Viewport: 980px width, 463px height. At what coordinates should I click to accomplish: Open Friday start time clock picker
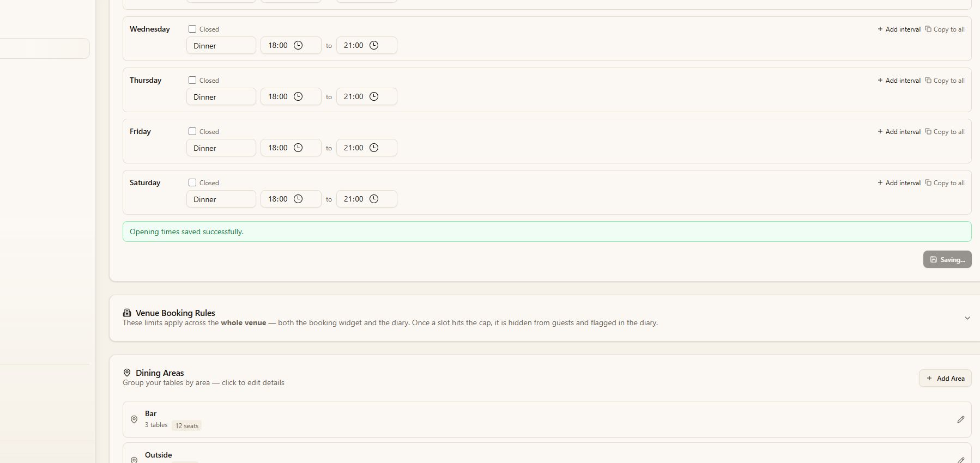[x=298, y=148]
